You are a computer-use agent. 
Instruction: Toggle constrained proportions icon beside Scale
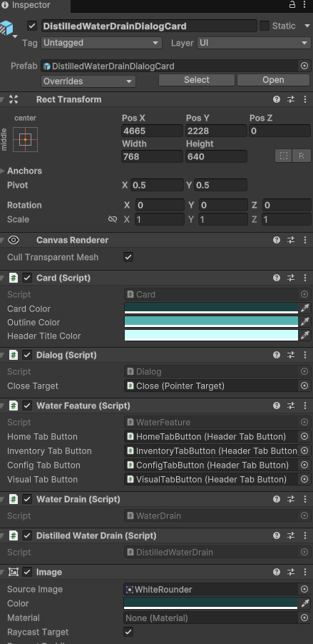(x=113, y=219)
